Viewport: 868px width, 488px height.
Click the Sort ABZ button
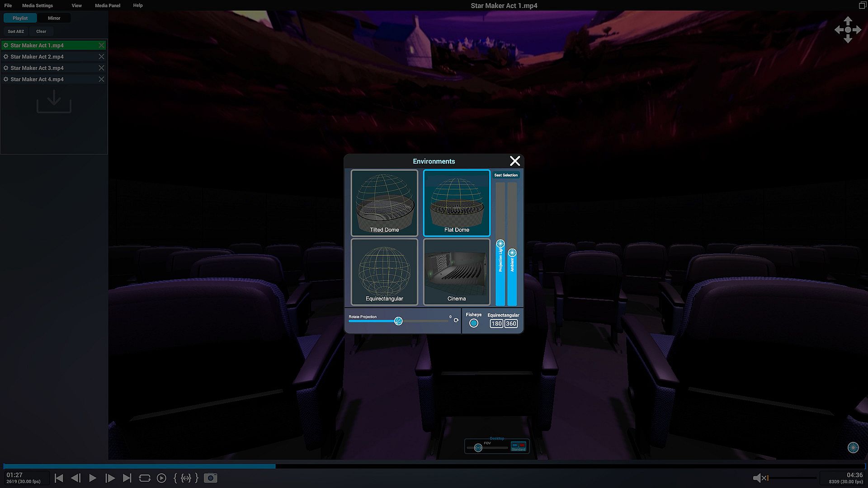pos(16,31)
